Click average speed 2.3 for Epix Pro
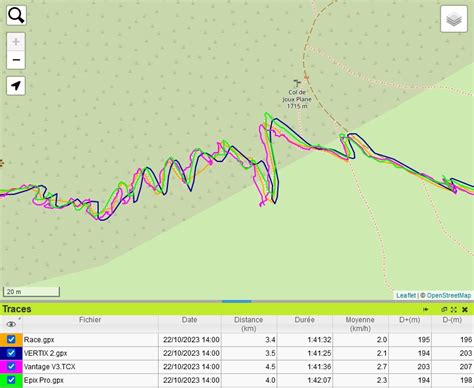 tap(382, 380)
